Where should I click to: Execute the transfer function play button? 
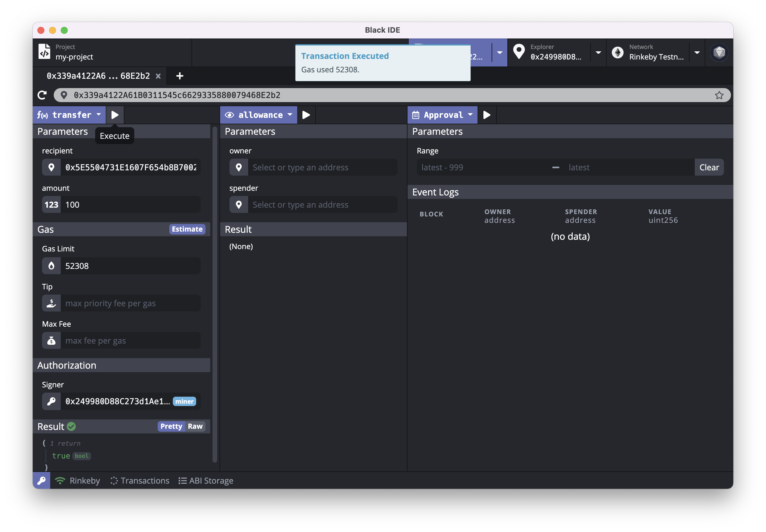(115, 115)
